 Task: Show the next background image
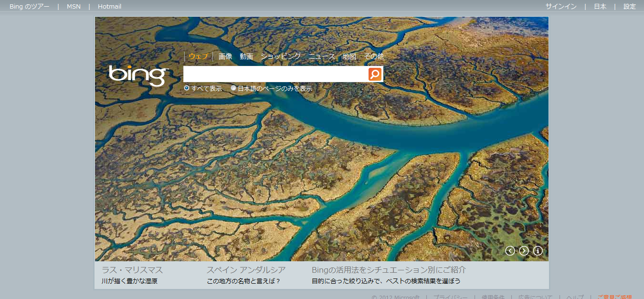coord(524,251)
